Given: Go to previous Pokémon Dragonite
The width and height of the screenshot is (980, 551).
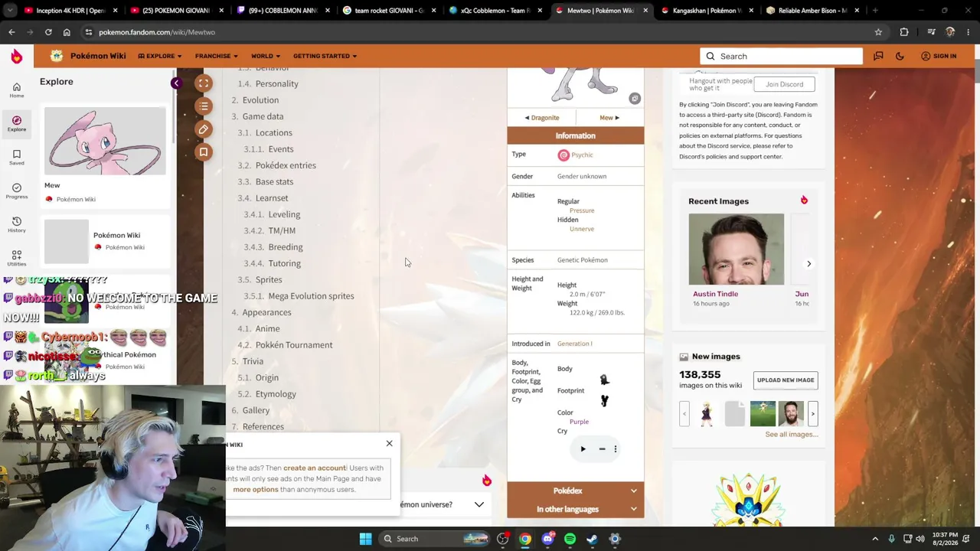Looking at the screenshot, I should [x=542, y=118].
